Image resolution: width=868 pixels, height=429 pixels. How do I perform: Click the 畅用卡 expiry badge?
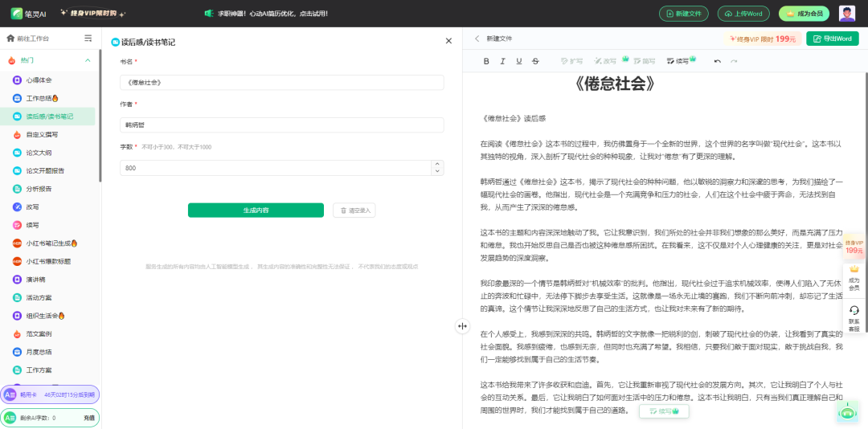50,394
